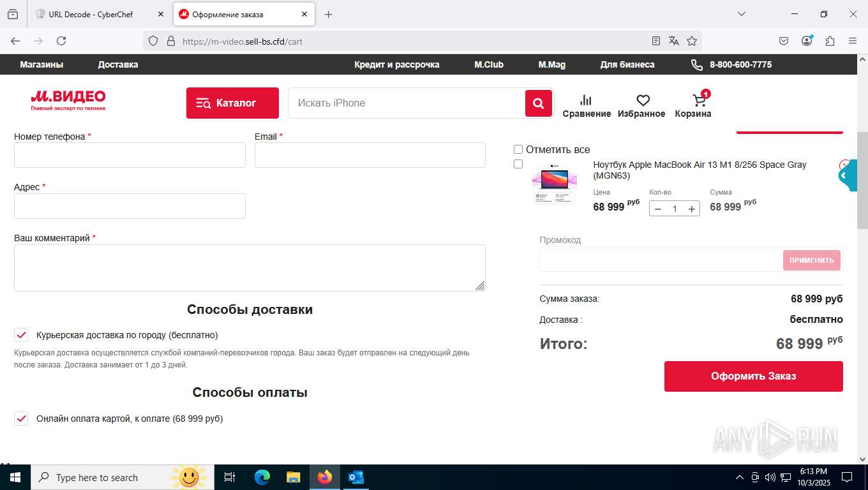This screenshot has height=490, width=868.
Task: Toggle reader view icon in address bar
Action: point(655,41)
